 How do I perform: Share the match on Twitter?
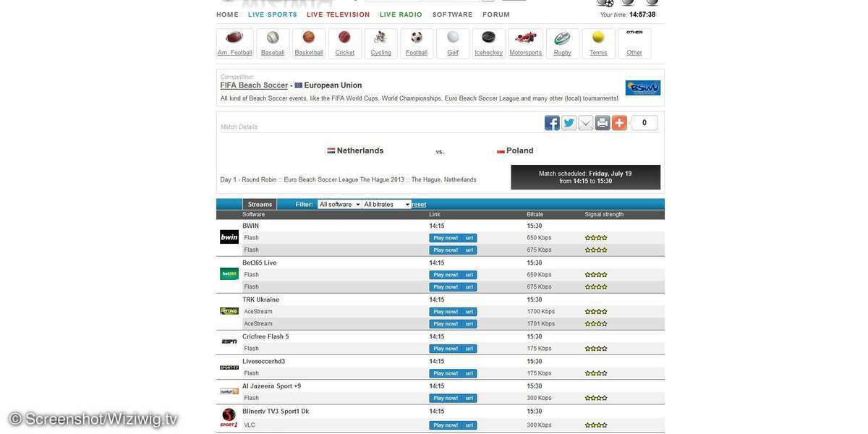(x=569, y=123)
